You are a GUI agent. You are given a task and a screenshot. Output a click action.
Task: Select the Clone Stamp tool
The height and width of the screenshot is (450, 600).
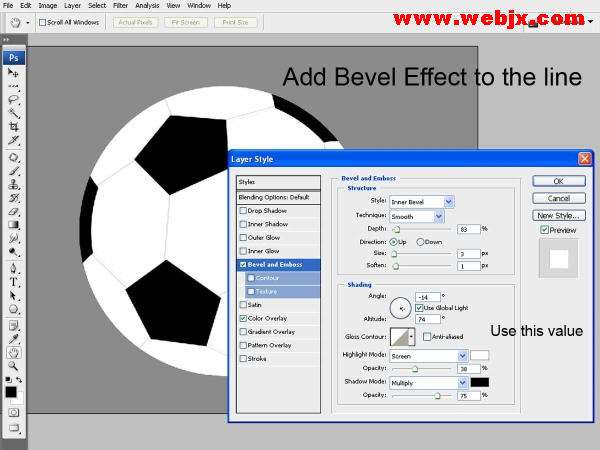13,184
